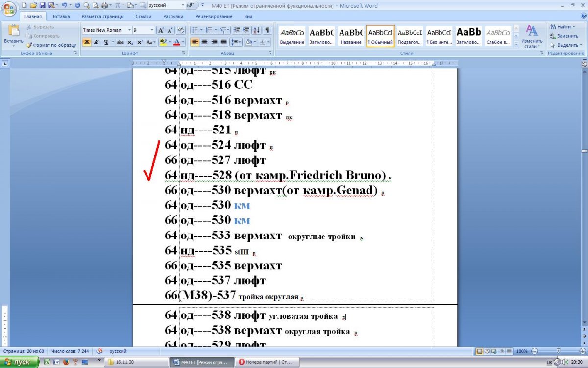Click Формат по образцу (Format Painter)

click(51, 45)
